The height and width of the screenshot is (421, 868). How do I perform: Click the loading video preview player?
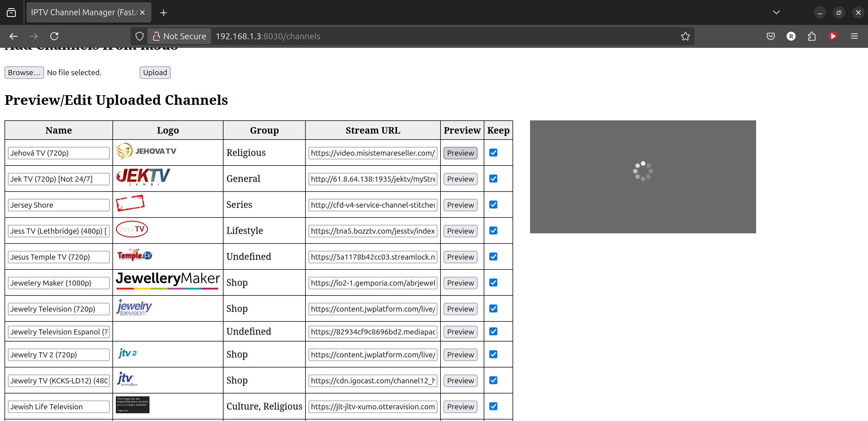(643, 177)
